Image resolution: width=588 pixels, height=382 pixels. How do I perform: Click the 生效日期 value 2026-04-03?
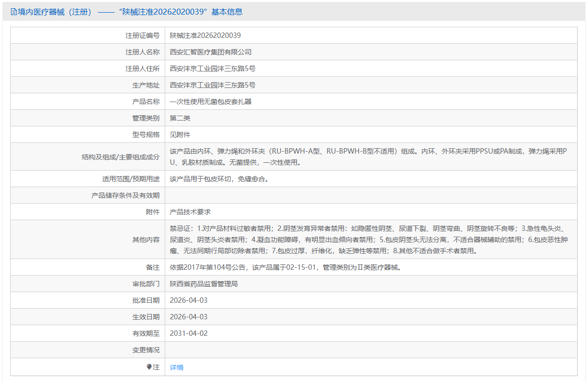(189, 317)
